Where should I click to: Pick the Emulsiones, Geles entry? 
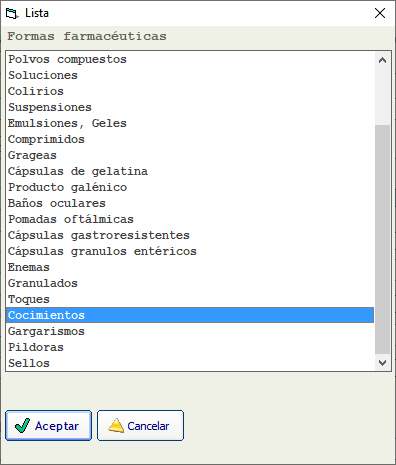point(190,123)
